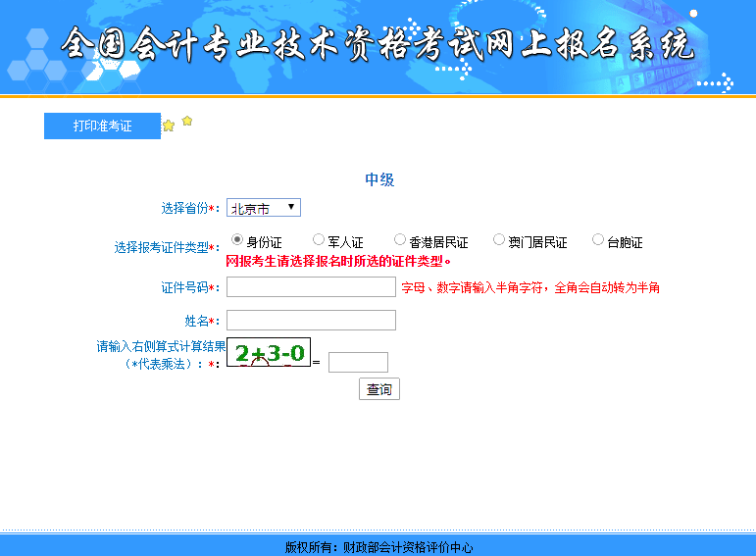Select the 军人证 radio button
This screenshot has width=756, height=556.
pyautogui.click(x=319, y=239)
